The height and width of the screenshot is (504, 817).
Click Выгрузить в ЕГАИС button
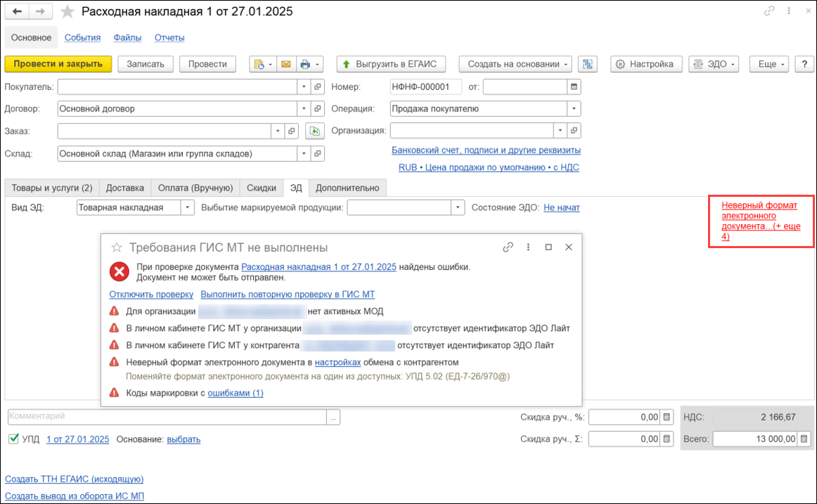coord(391,64)
